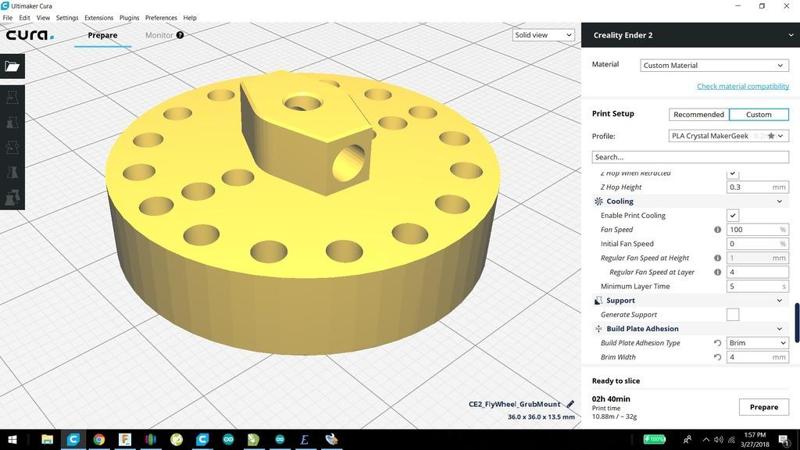This screenshot has height=450, width=800.
Task: Click the settings panel vertical scrollbar
Action: coord(796,322)
